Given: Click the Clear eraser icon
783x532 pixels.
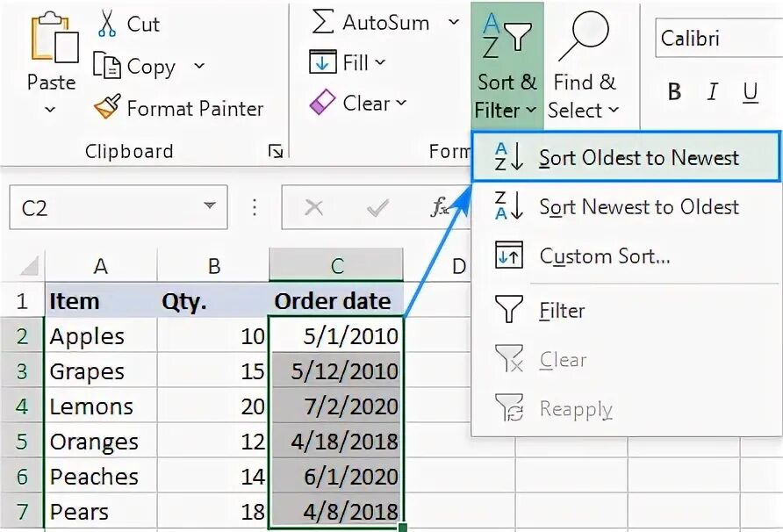Looking at the screenshot, I should click(323, 104).
